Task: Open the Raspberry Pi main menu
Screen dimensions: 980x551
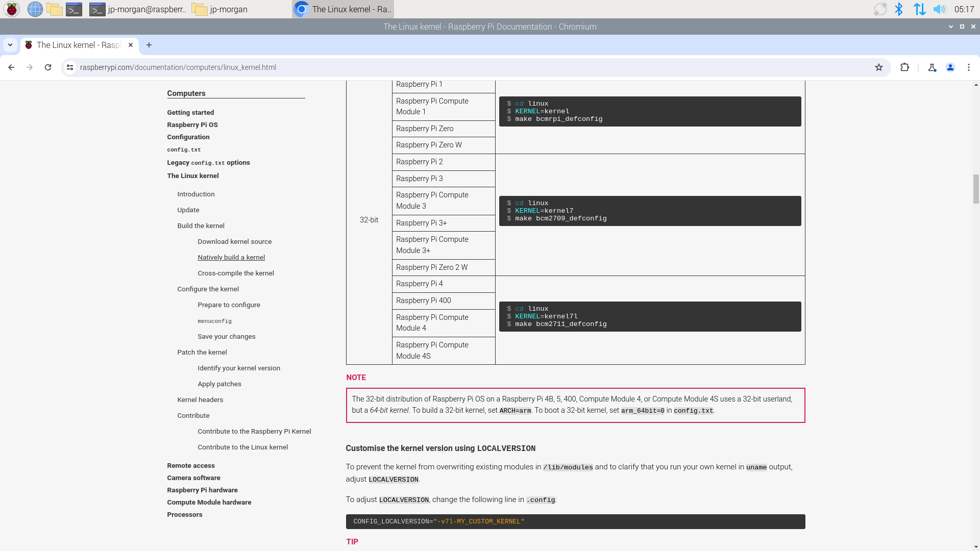Action: click(12, 9)
